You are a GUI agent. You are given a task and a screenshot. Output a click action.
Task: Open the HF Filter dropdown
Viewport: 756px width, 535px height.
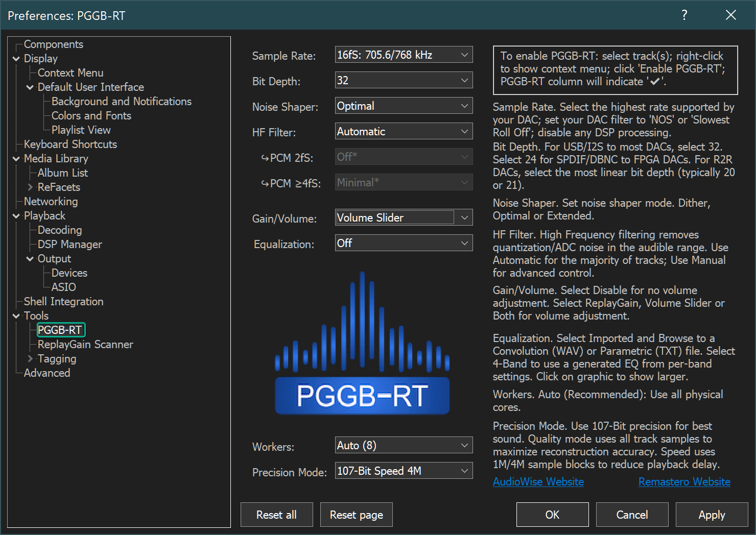(x=404, y=131)
